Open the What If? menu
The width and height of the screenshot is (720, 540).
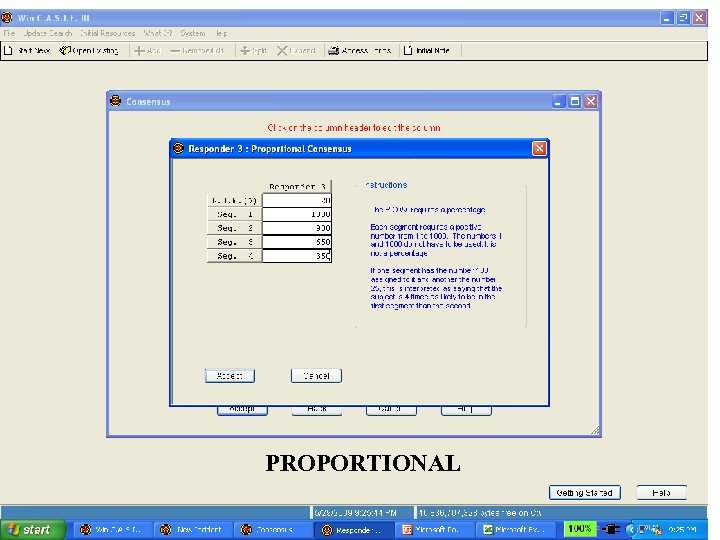tap(158, 33)
